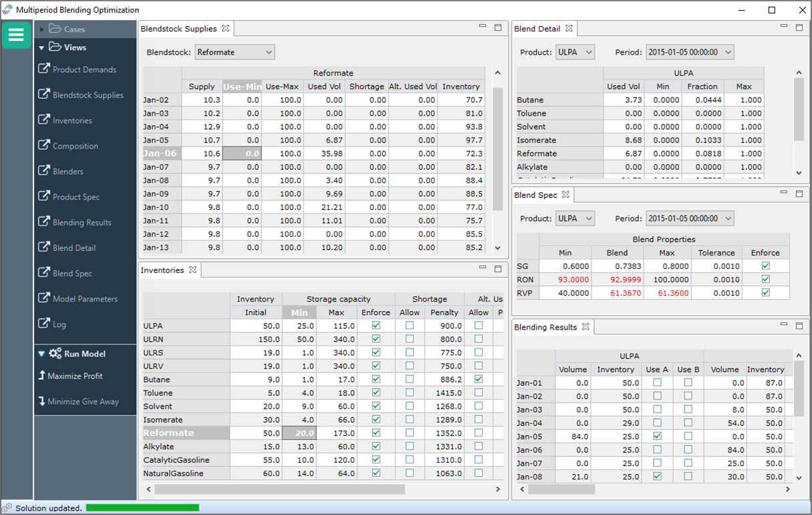812x515 pixels.
Task: Disable Enforce for RON blend property
Action: [765, 280]
